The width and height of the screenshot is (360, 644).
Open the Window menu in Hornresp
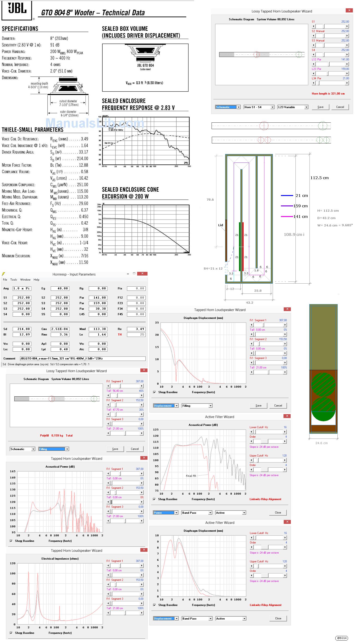[25, 280]
